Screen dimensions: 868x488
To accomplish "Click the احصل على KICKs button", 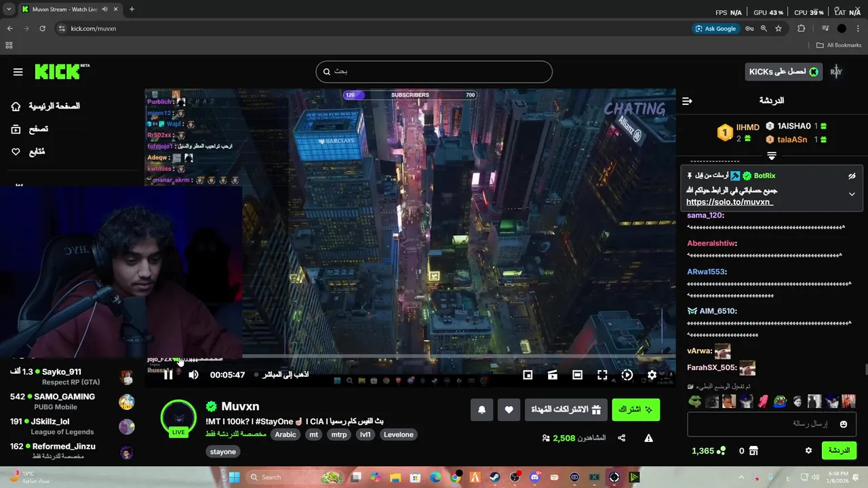I will click(x=783, y=71).
